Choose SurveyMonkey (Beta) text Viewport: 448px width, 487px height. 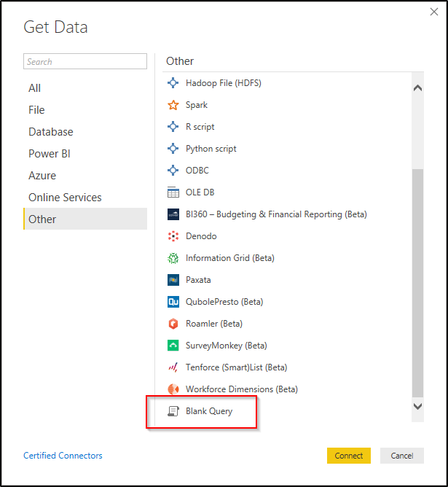(227, 346)
